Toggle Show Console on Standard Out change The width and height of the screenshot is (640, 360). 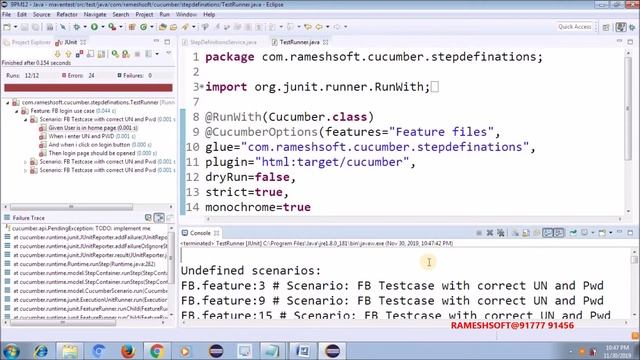coord(547,233)
